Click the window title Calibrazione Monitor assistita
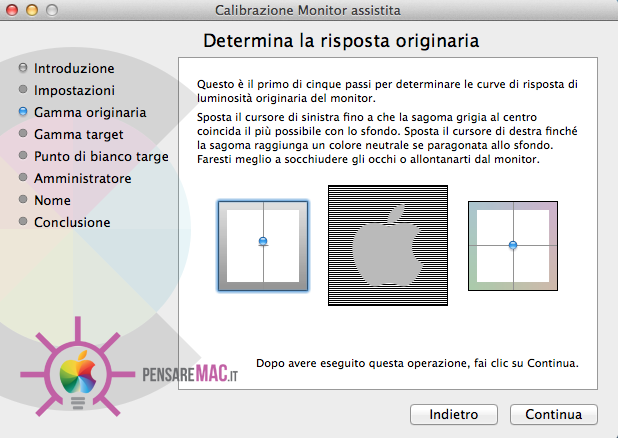The width and height of the screenshot is (618, 438). [x=308, y=10]
